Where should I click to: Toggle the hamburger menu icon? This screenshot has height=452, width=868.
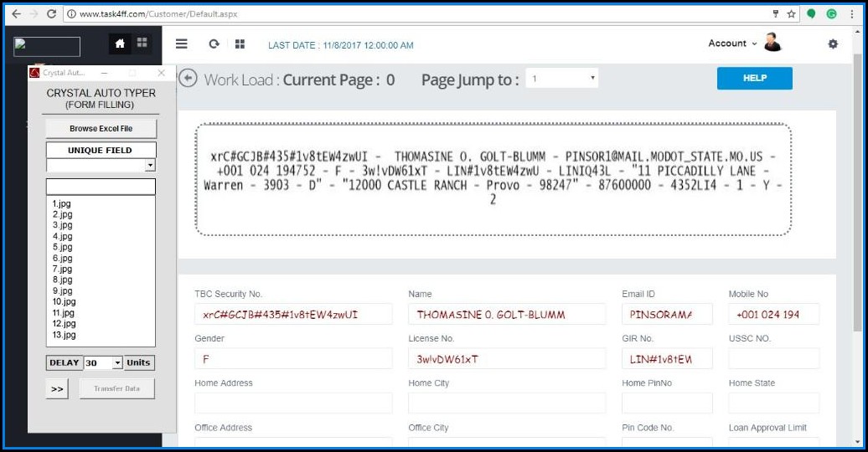point(181,44)
